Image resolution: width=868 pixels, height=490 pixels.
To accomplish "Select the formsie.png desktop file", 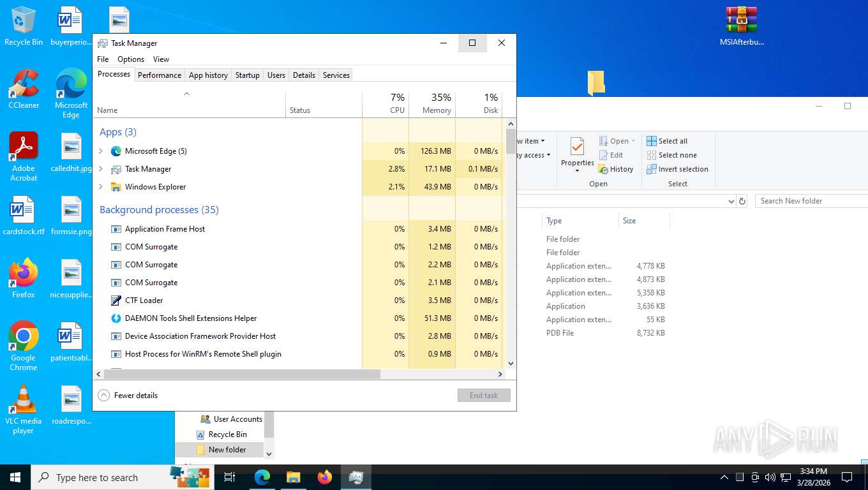I will (71, 216).
